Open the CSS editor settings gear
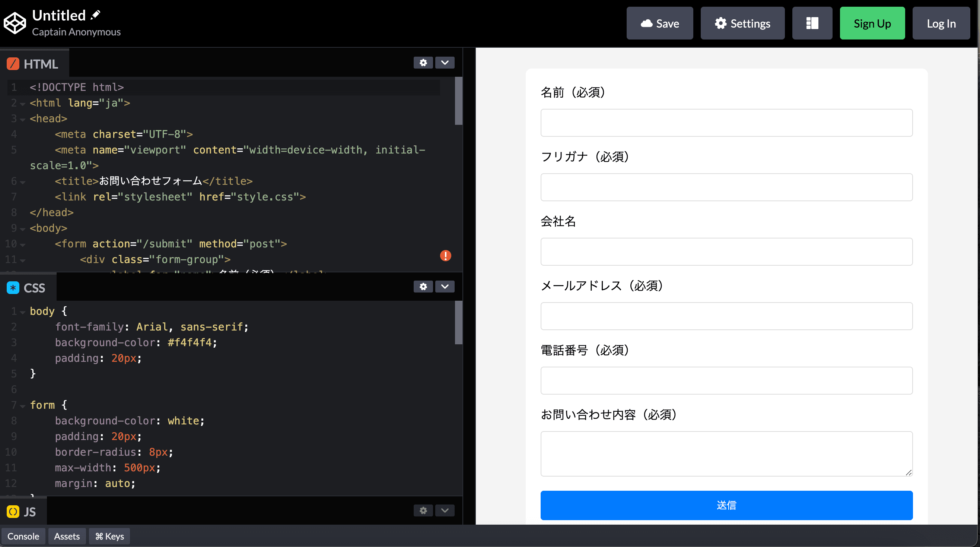This screenshot has height=547, width=980. (x=423, y=286)
